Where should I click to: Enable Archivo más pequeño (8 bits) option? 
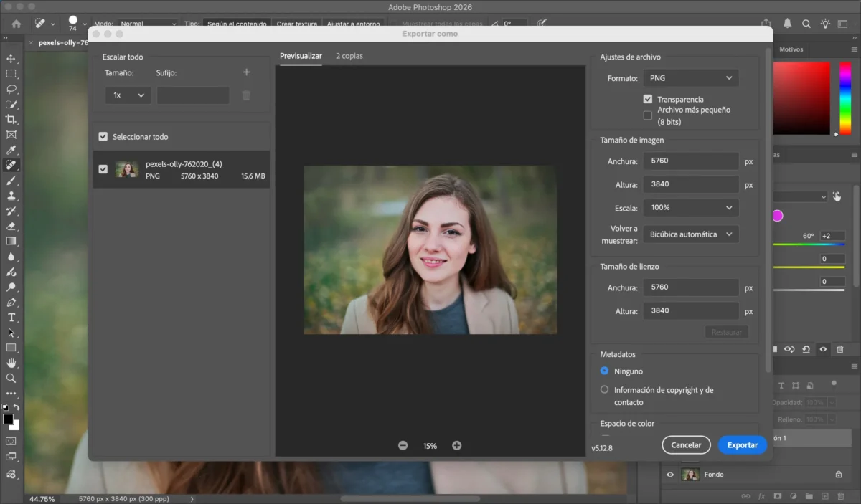(x=648, y=115)
